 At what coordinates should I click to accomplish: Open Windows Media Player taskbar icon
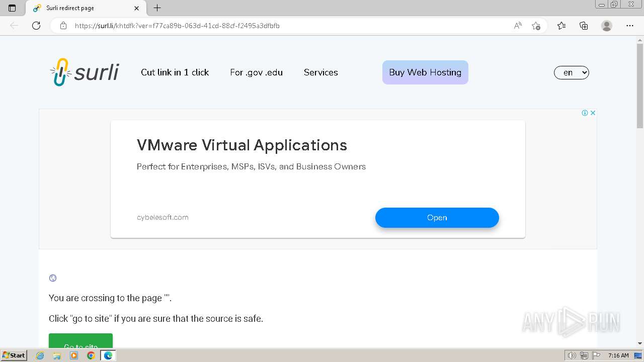(x=74, y=355)
